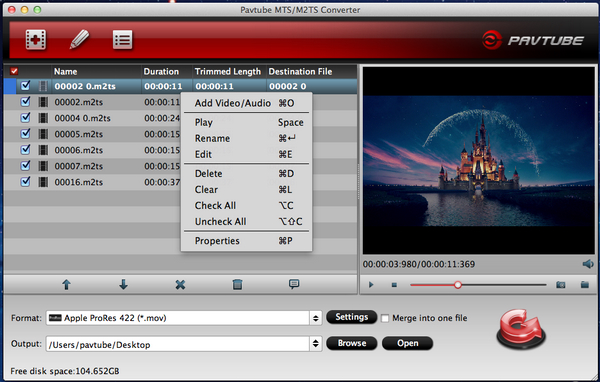Enable Merge into one file
This screenshot has width=600, height=382.
tap(385, 318)
